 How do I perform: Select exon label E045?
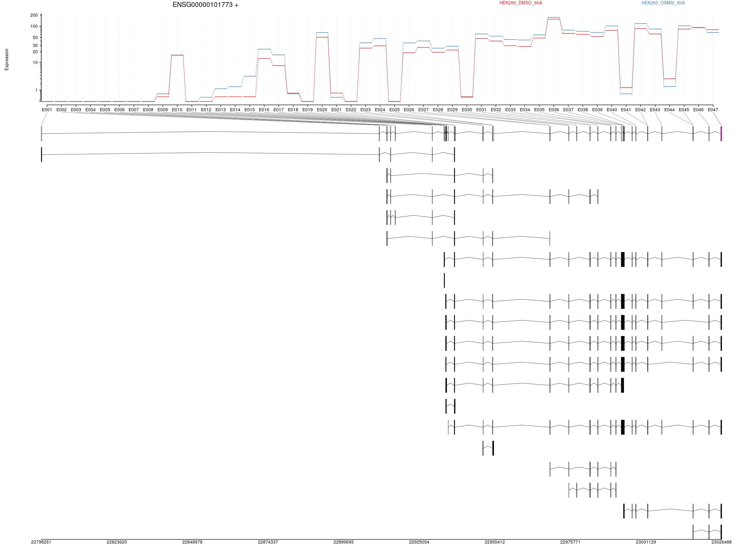684,110
